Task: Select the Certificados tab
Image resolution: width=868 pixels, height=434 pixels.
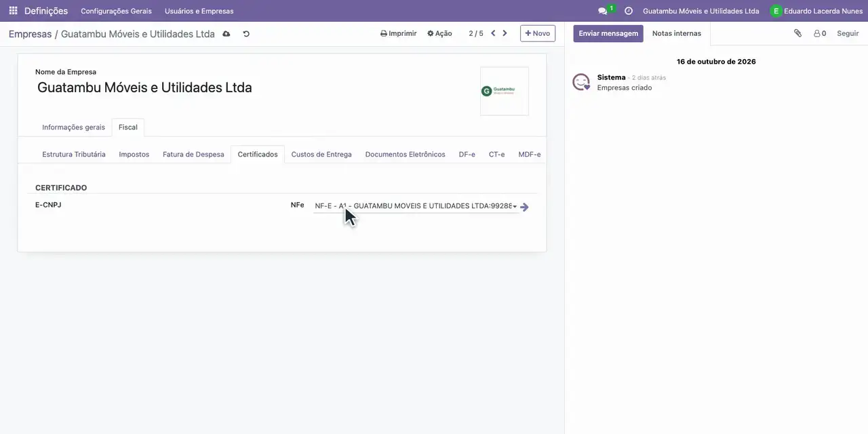Action: (258, 155)
